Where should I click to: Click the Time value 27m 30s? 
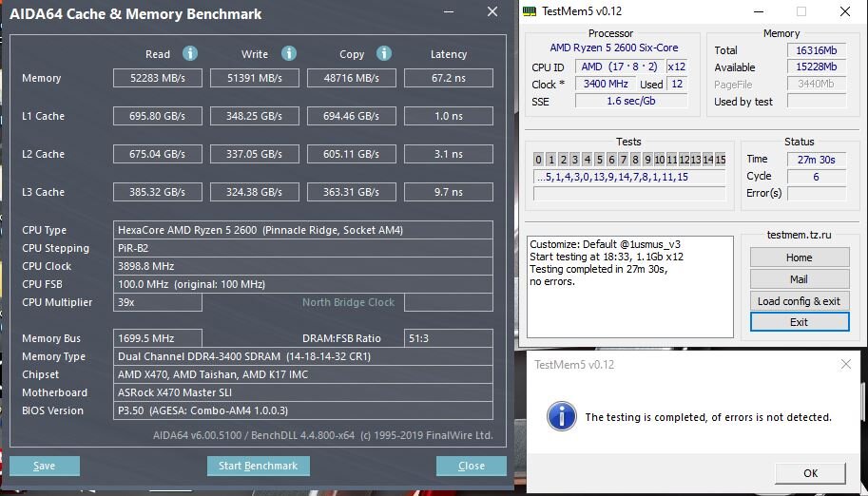(x=817, y=160)
